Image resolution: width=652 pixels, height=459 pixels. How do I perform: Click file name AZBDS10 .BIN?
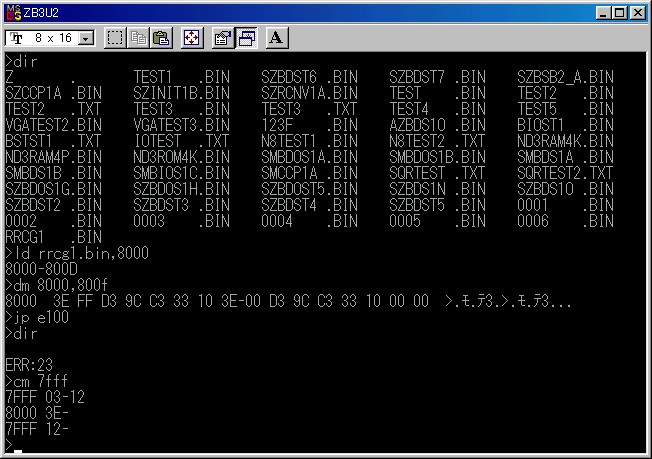click(x=437, y=125)
